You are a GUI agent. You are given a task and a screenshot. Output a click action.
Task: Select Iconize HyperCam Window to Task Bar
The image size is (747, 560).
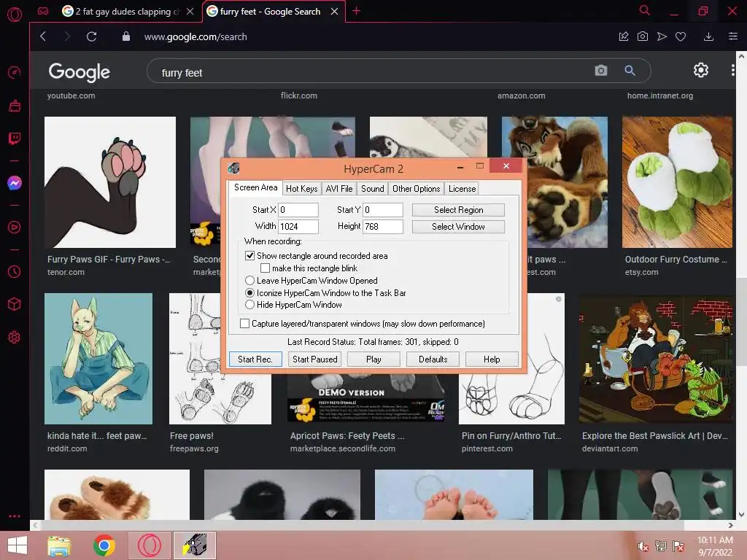249,293
